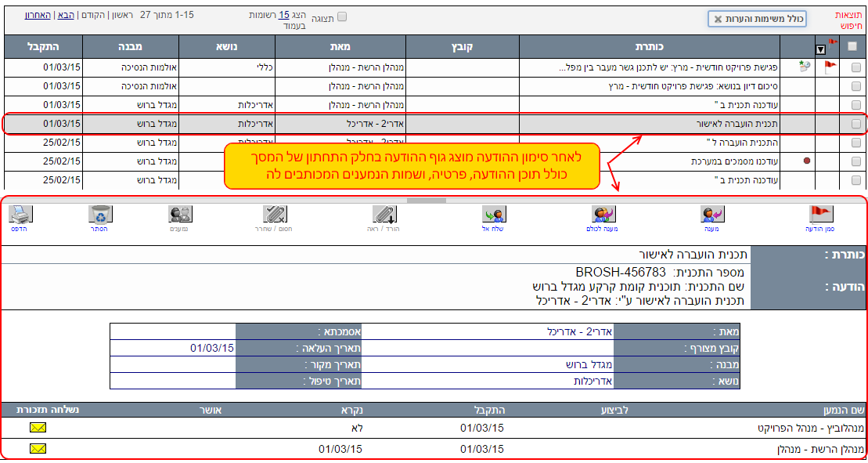Viewport: 868px width, 463px height.
Task: Open the filter dropdown arrow in table header
Action: tap(820, 49)
